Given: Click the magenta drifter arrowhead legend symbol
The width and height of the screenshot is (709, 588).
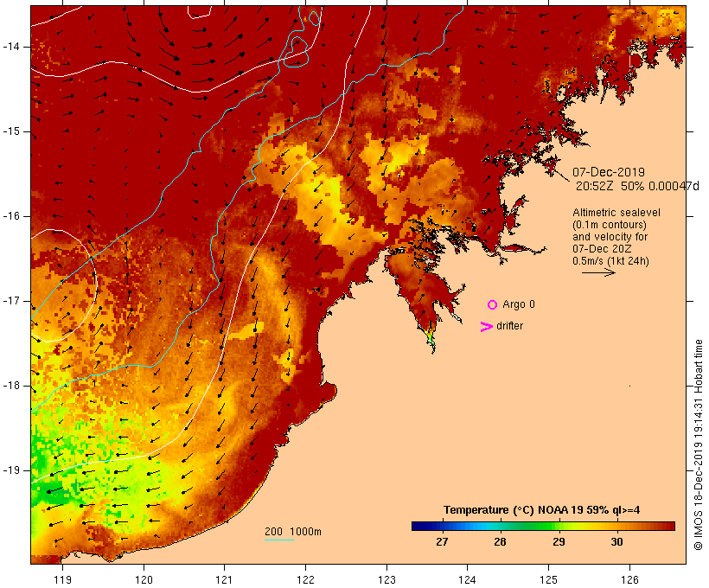Looking at the screenshot, I should point(486,327).
